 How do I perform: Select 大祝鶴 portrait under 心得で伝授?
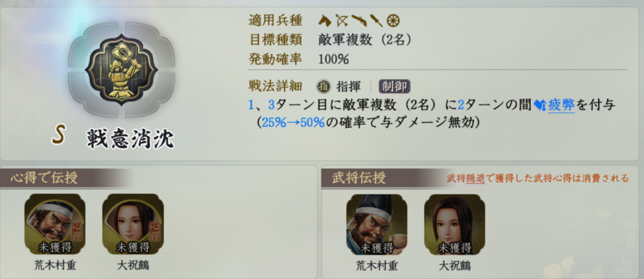point(133,224)
